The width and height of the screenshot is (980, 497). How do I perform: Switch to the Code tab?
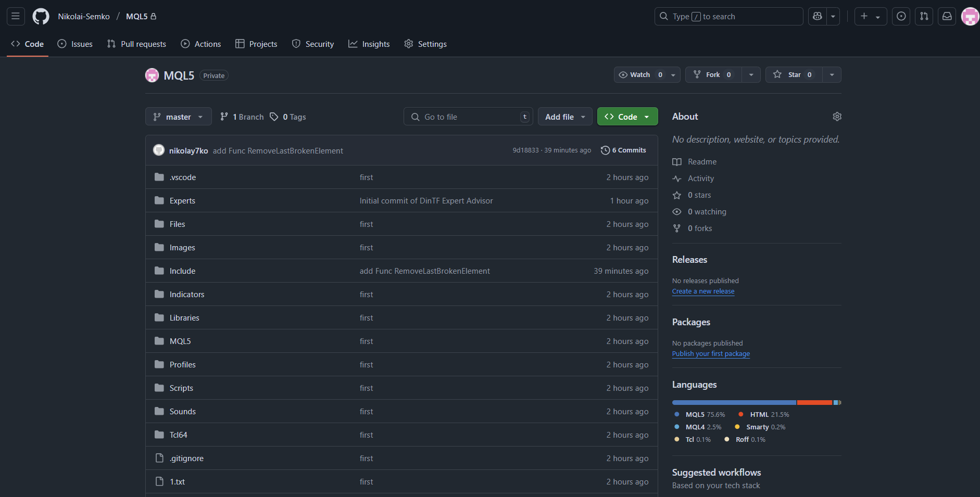[28, 44]
